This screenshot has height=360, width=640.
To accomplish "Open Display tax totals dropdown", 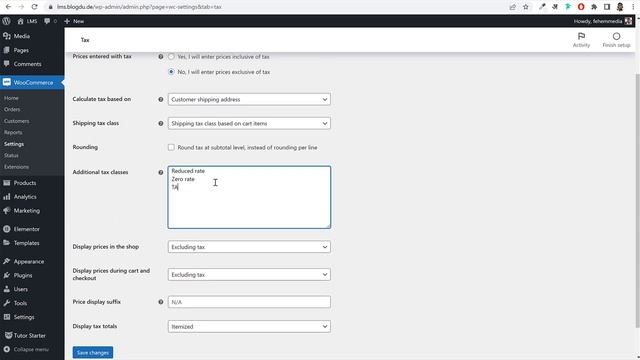I will pyautogui.click(x=249, y=327).
